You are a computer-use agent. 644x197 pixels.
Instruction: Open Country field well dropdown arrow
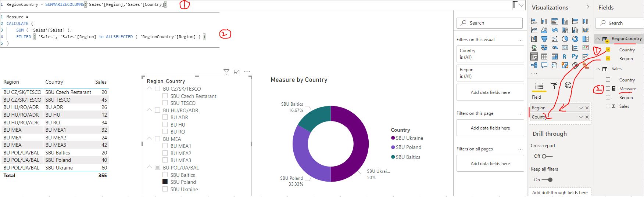pyautogui.click(x=581, y=117)
